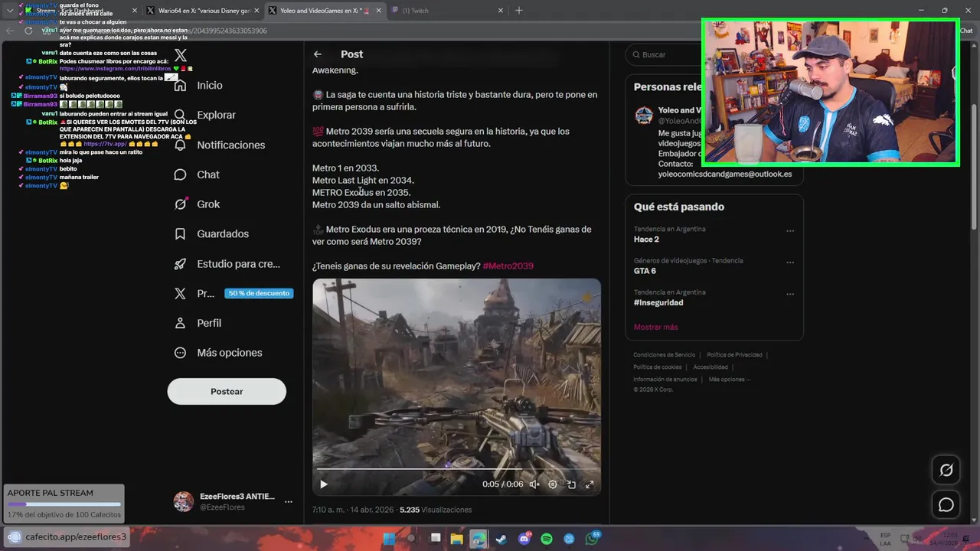Expand the video to fullscreen

pos(590,484)
